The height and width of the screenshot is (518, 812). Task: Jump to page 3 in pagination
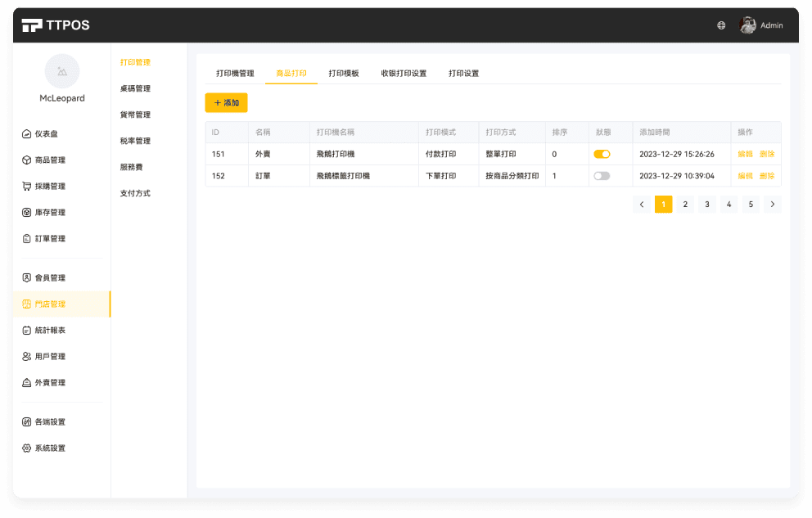point(707,205)
